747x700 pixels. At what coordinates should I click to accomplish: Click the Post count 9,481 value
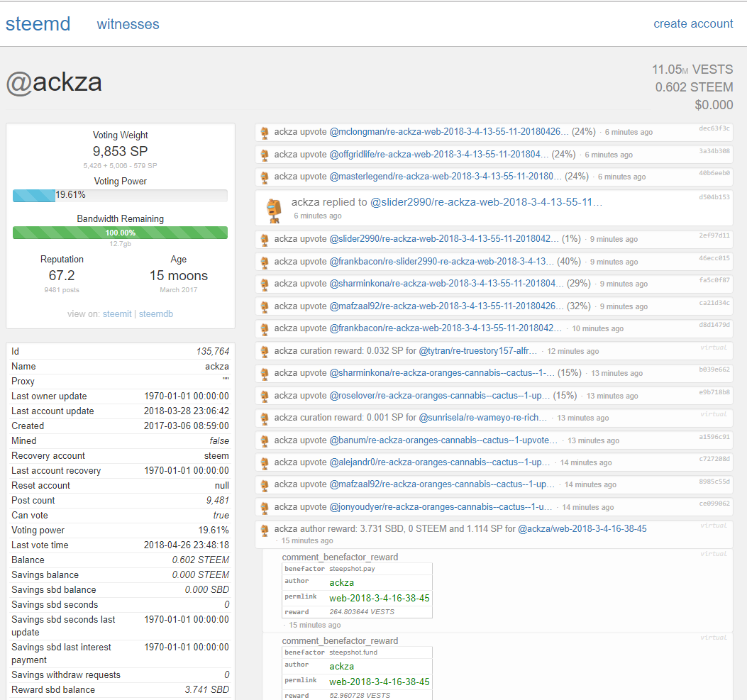coord(218,501)
